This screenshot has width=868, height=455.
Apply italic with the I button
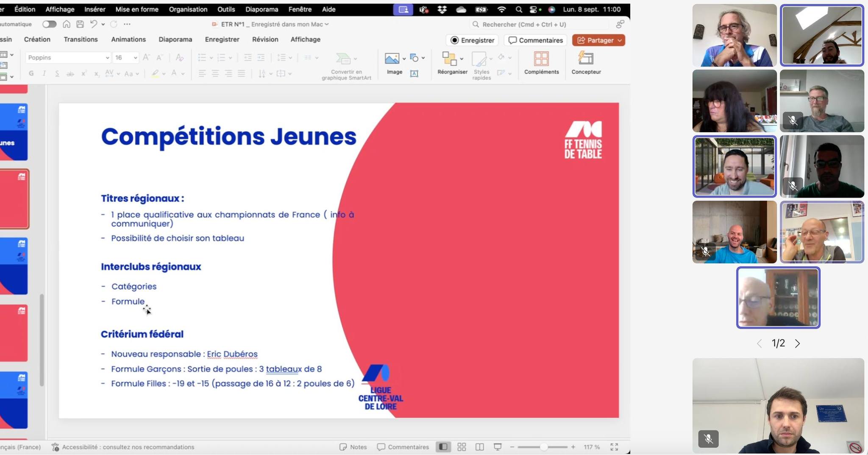click(x=44, y=73)
